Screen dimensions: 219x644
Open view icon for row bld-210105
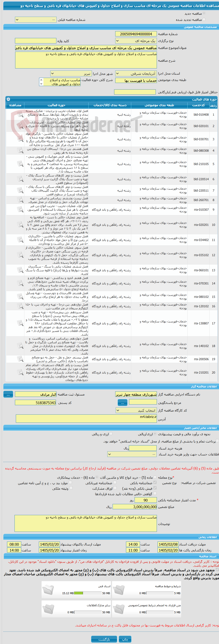tap(20, 164)
